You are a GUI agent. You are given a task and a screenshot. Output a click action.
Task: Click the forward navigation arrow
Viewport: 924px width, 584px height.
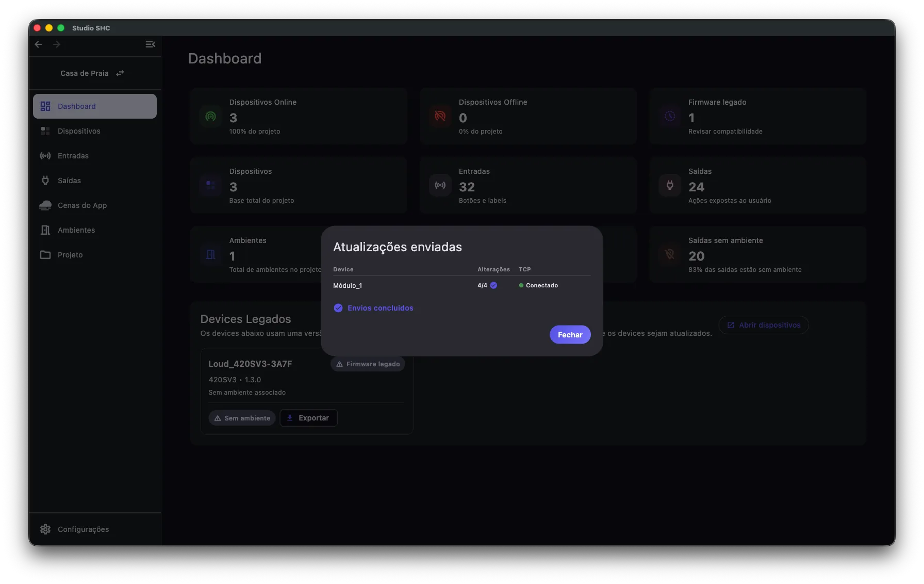pyautogui.click(x=57, y=44)
